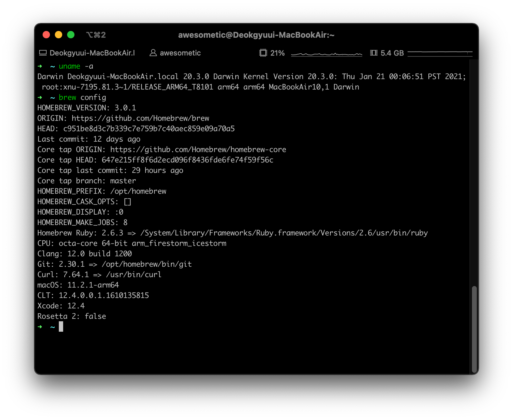513x420 pixels.
Task: Click the https://github.com/Homebrew/brew URL
Action: (140, 118)
